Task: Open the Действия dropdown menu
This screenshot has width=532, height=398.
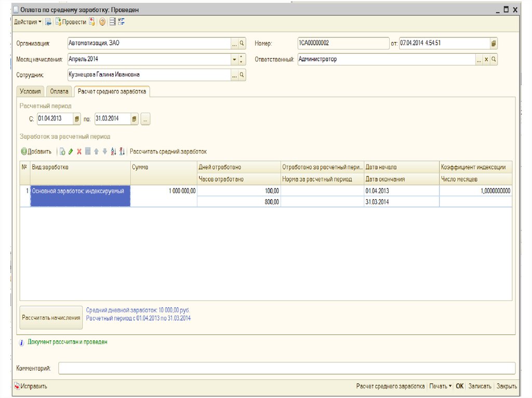Action: click(28, 22)
